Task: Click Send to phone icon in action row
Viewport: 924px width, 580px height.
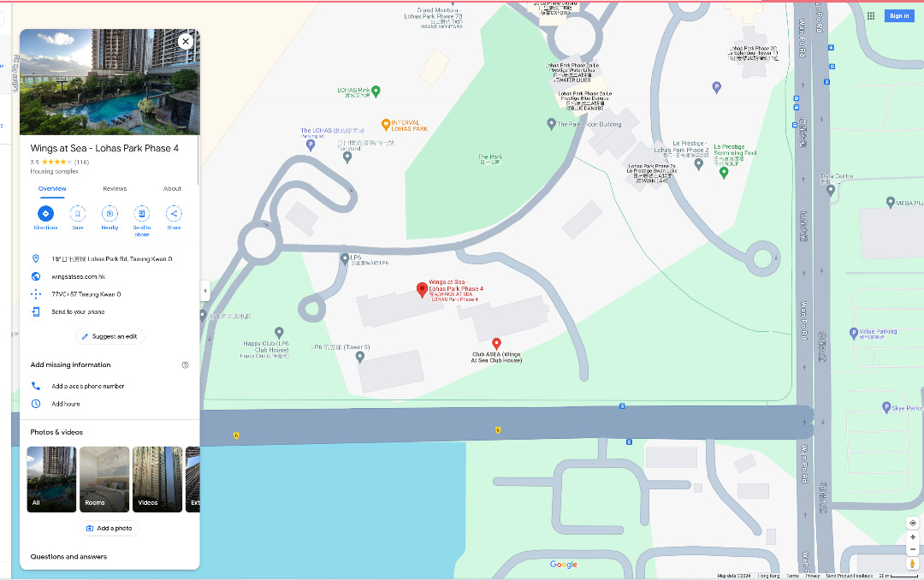Action: pyautogui.click(x=142, y=213)
